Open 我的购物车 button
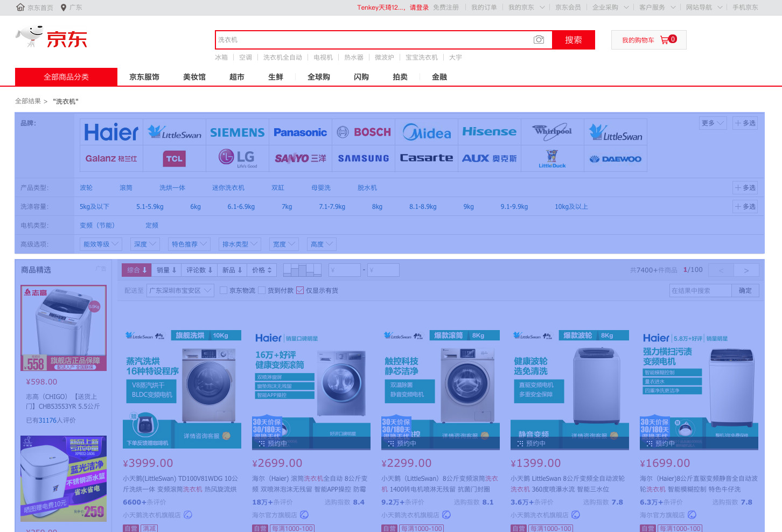This screenshot has height=532, width=782. [x=648, y=40]
